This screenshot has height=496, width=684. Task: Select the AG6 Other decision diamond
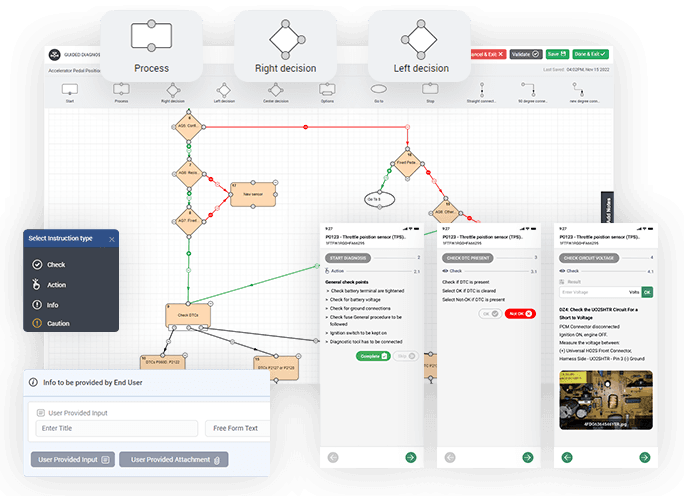(445, 212)
